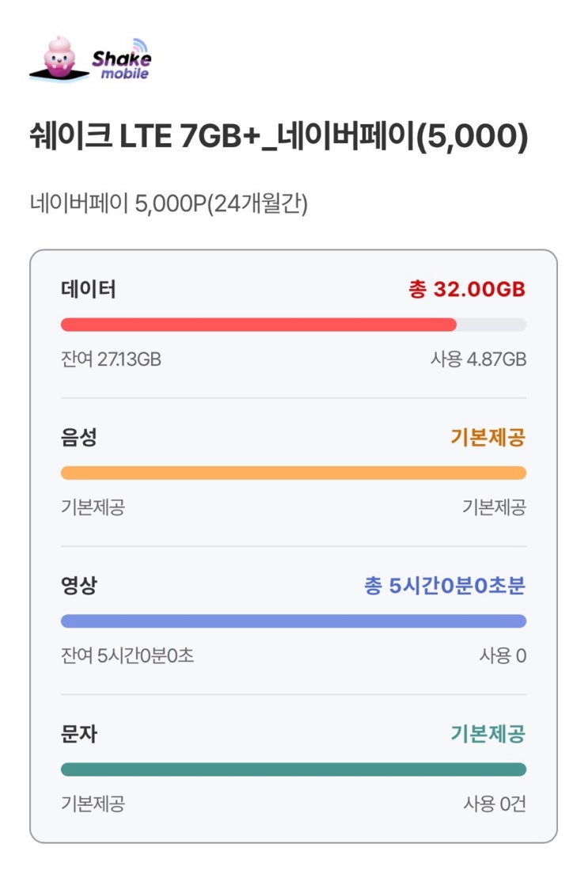Click the 영상 section heading
588x870 pixels.
click(x=78, y=586)
